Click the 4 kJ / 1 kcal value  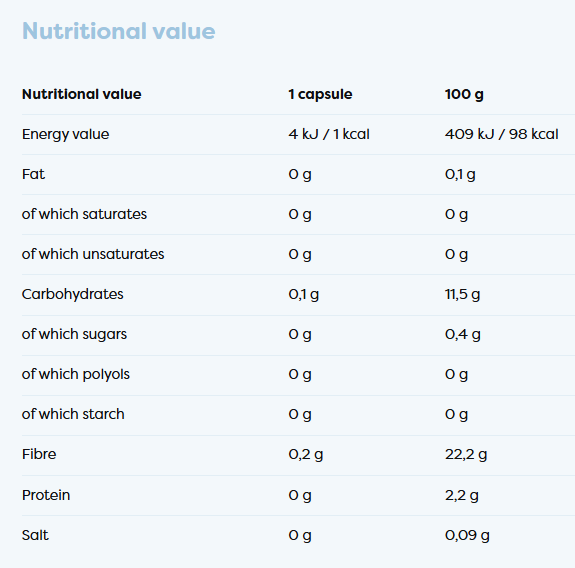tap(329, 134)
